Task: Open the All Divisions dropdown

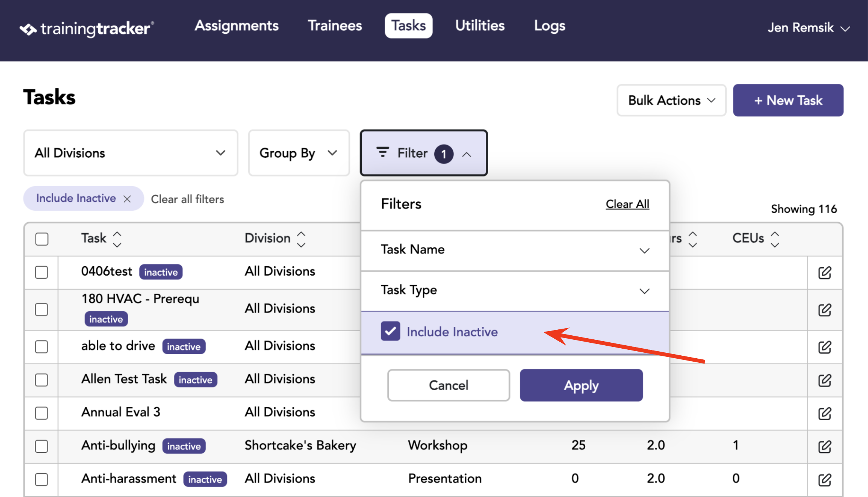Action: (131, 153)
